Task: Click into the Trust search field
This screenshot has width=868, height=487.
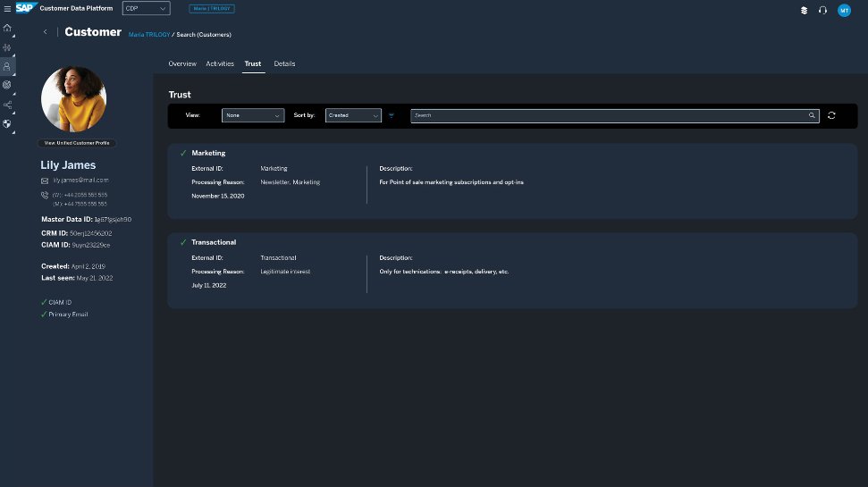Action: click(608, 115)
